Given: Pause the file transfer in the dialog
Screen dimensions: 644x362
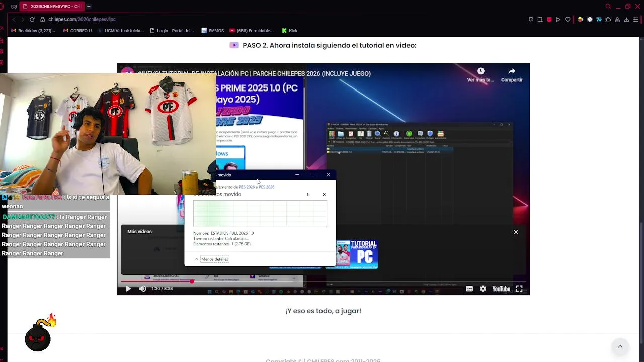Looking at the screenshot, I should 308,194.
